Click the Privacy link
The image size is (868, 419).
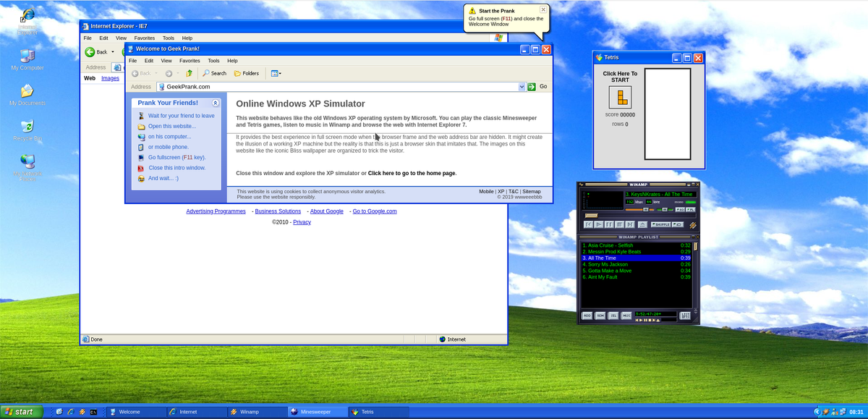(x=302, y=222)
